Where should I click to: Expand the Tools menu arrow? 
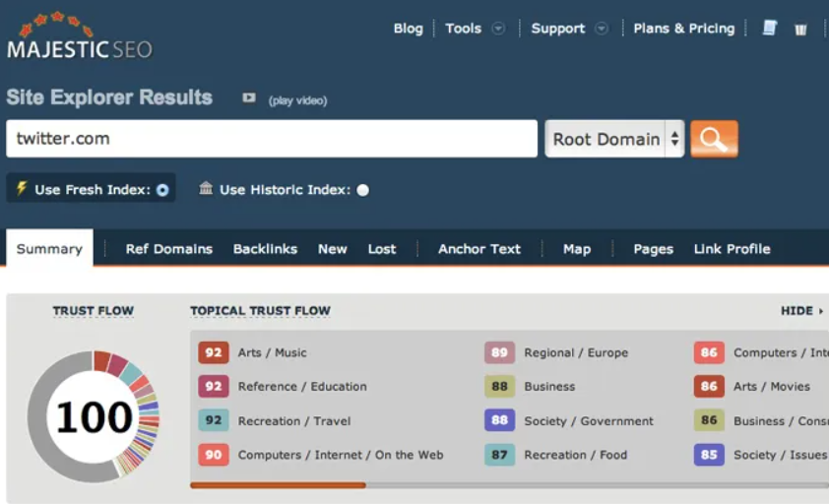498,29
